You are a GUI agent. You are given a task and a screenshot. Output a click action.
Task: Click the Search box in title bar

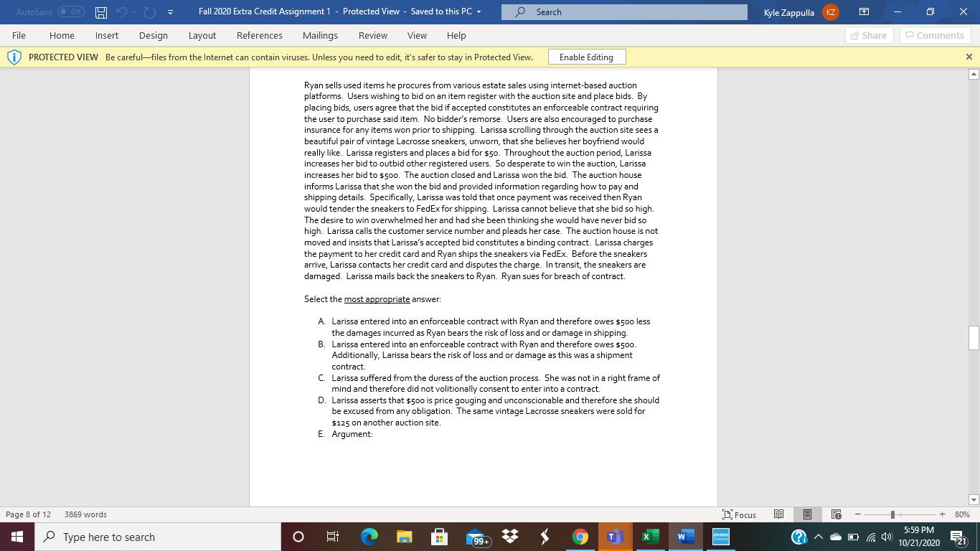point(624,12)
